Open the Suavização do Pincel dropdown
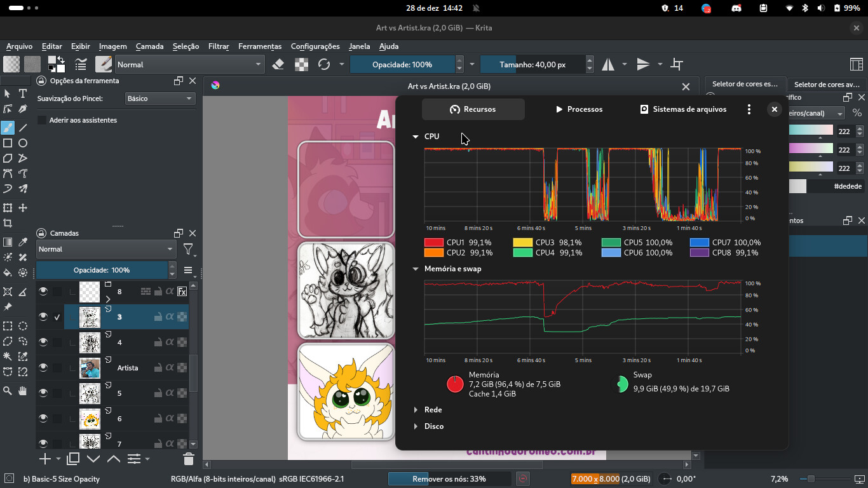The height and width of the screenshot is (488, 868). click(x=159, y=98)
